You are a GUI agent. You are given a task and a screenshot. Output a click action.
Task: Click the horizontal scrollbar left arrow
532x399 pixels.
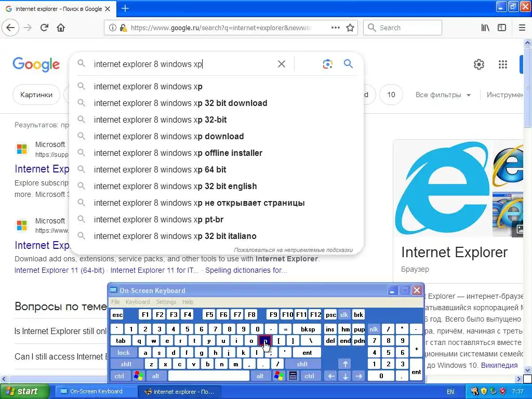click(x=4, y=379)
